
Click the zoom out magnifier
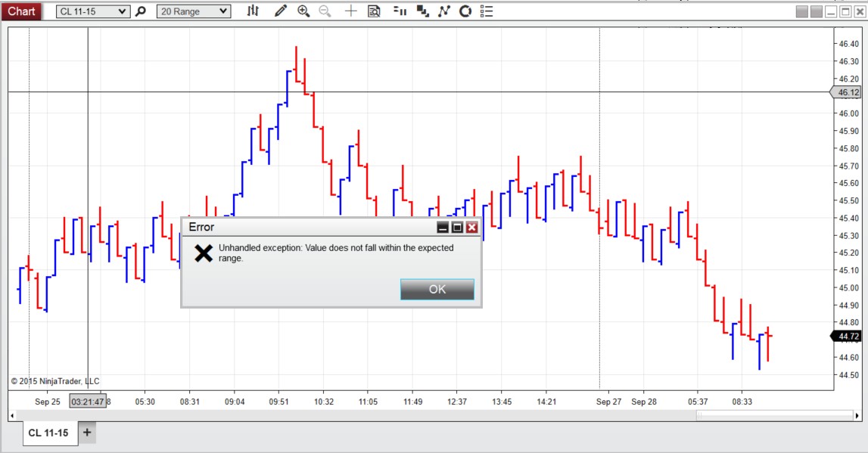click(325, 11)
